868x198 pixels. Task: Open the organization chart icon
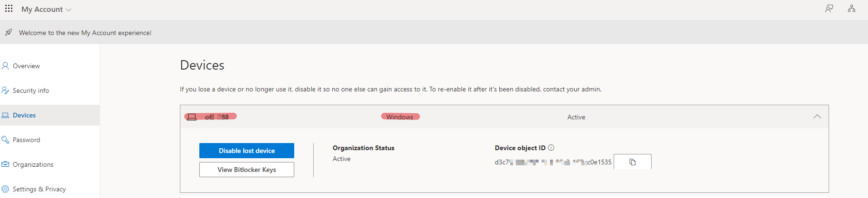[x=852, y=9]
